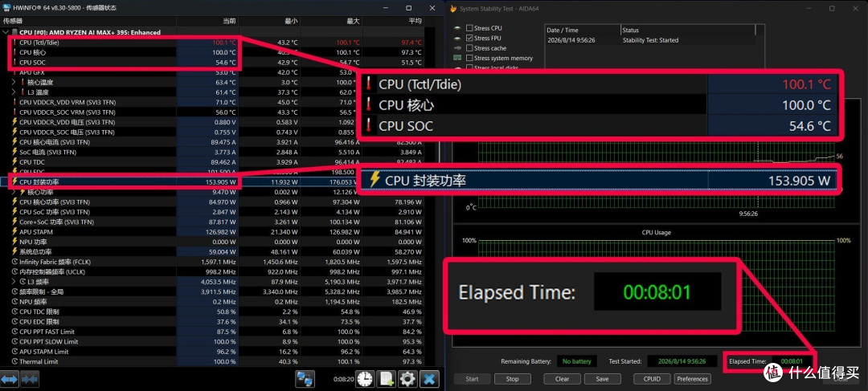
Task: Click the greyed Start button in AIDA64
Action: (x=473, y=379)
